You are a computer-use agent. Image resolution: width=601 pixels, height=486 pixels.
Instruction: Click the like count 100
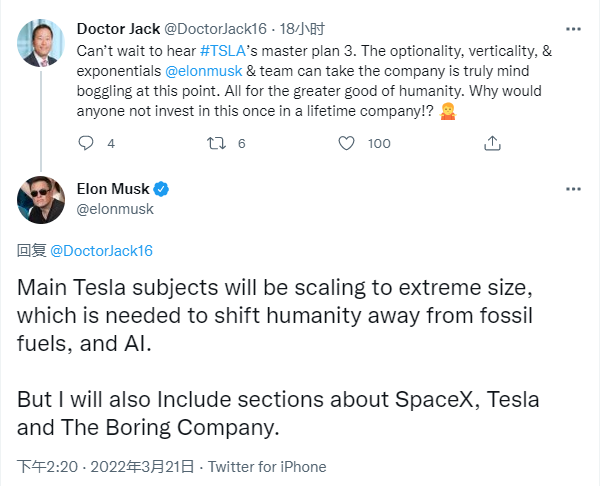379,143
